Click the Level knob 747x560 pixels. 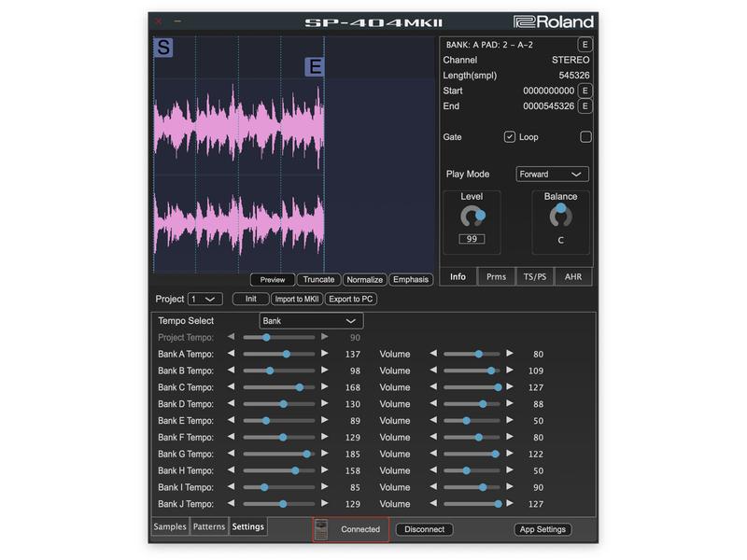[472, 217]
